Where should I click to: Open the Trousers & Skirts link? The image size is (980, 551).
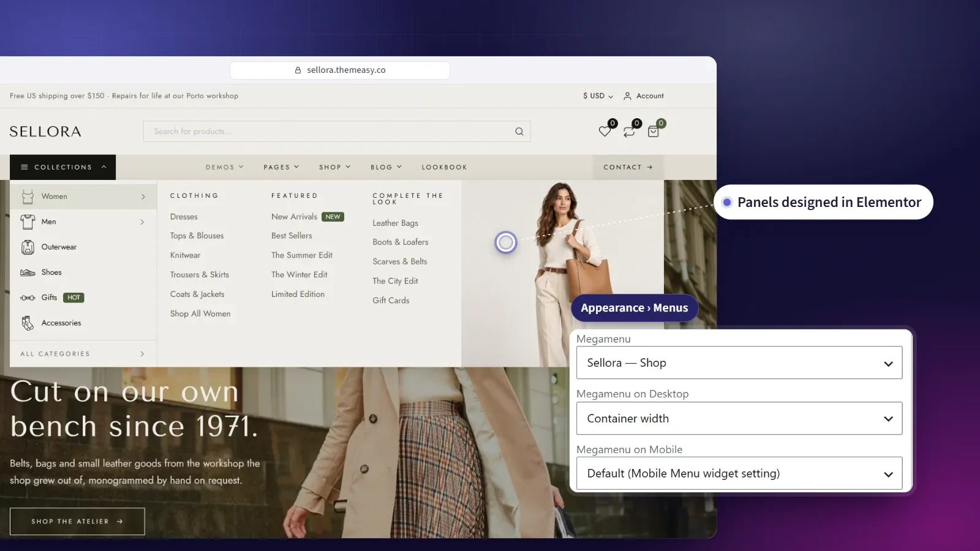tap(200, 275)
